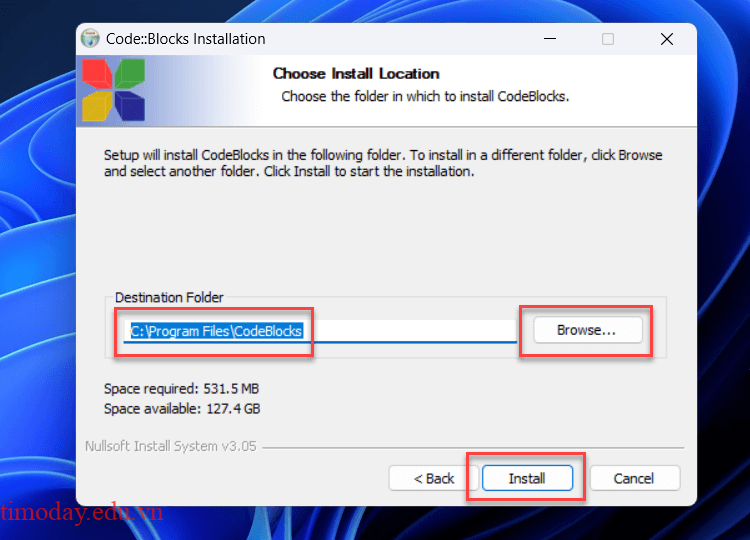The height and width of the screenshot is (540, 750).
Task: Go back with the < Back button
Action: point(434,478)
